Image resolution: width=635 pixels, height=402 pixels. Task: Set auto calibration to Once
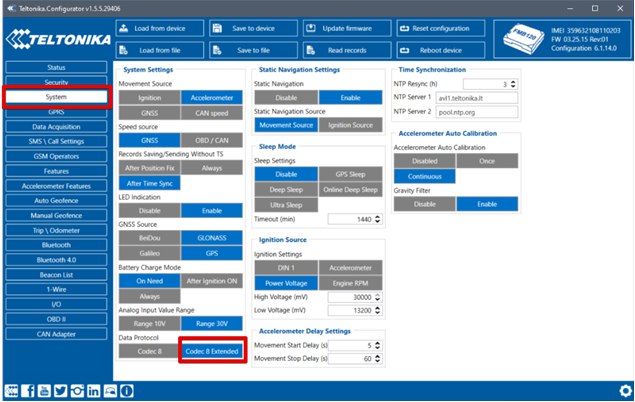point(487,161)
